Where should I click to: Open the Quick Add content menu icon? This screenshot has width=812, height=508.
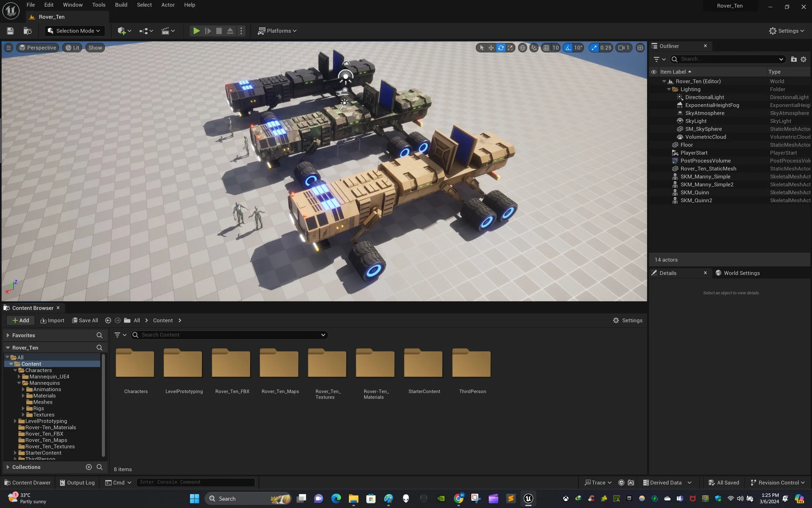[124, 31]
